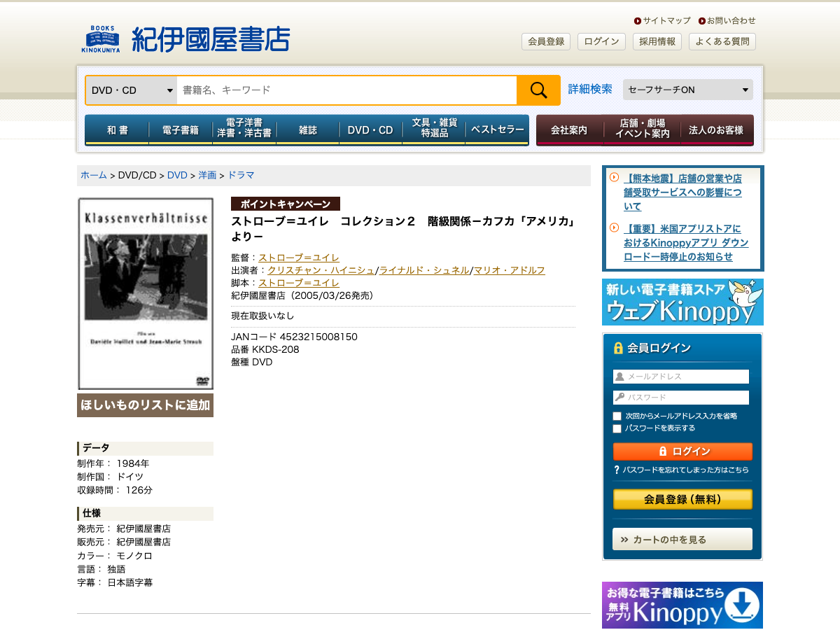Click the 会員登録 button in header

tap(546, 41)
